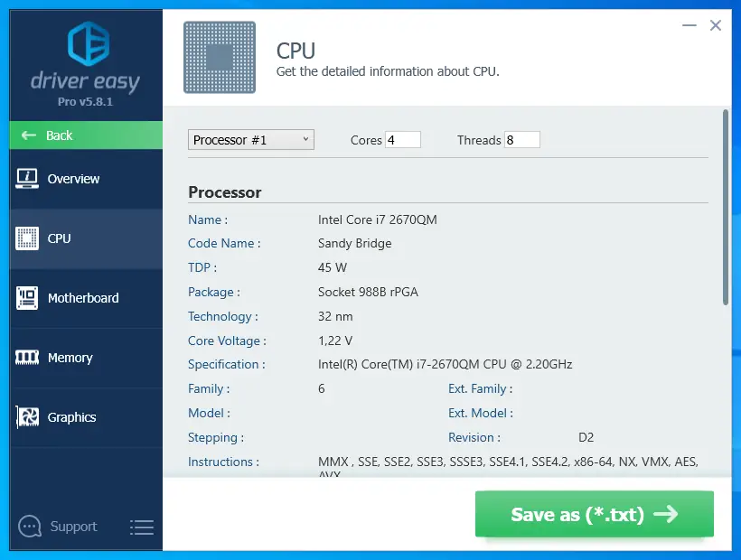Open the Support link

click(x=73, y=527)
